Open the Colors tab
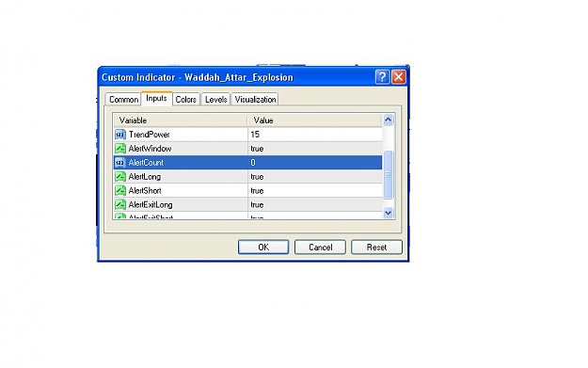The width and height of the screenshot is (588, 368). point(186,100)
